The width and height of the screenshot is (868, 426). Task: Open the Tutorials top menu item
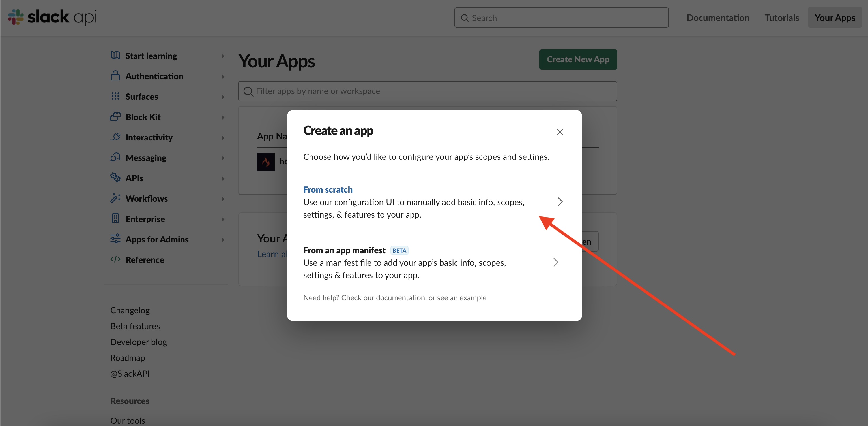point(781,18)
